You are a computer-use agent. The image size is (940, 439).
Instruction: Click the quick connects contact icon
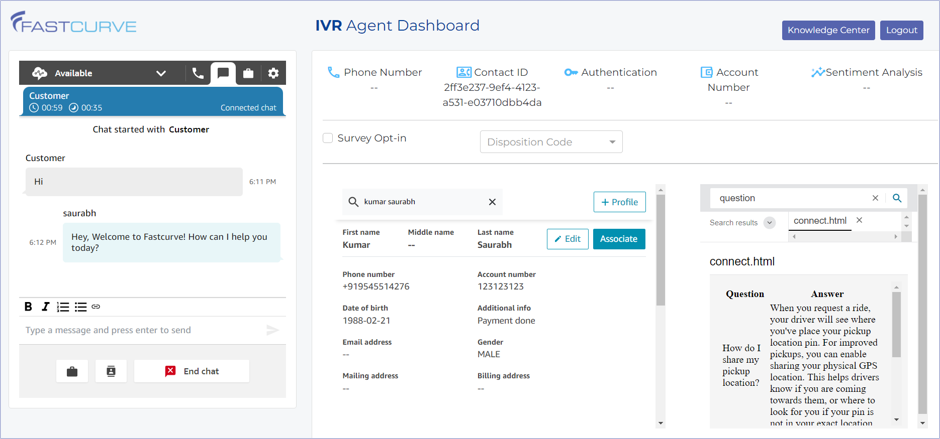tap(111, 371)
